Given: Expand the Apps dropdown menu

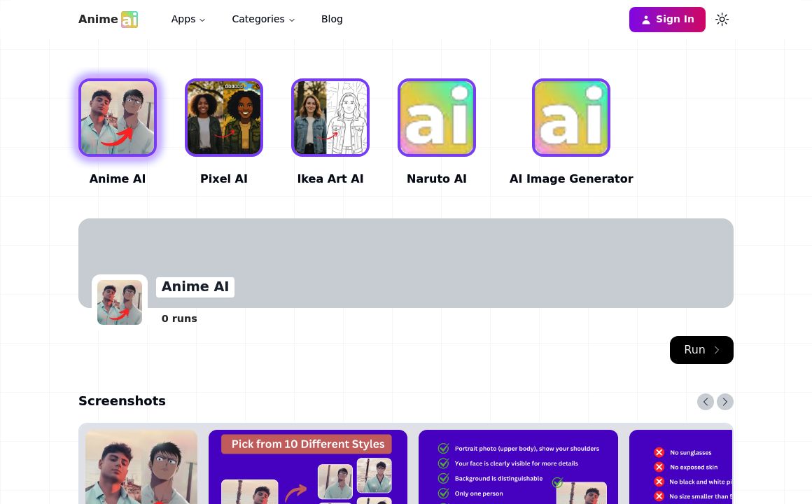Looking at the screenshot, I should pyautogui.click(x=188, y=20).
